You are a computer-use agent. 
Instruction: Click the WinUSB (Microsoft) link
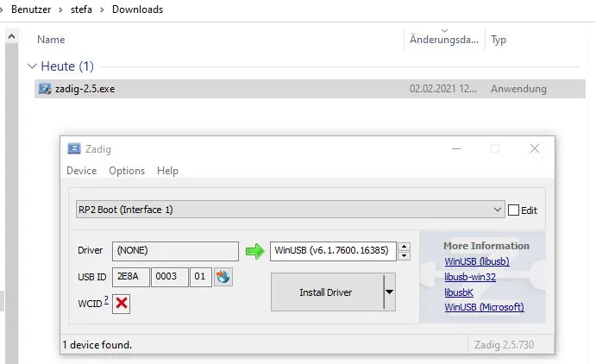(x=484, y=307)
